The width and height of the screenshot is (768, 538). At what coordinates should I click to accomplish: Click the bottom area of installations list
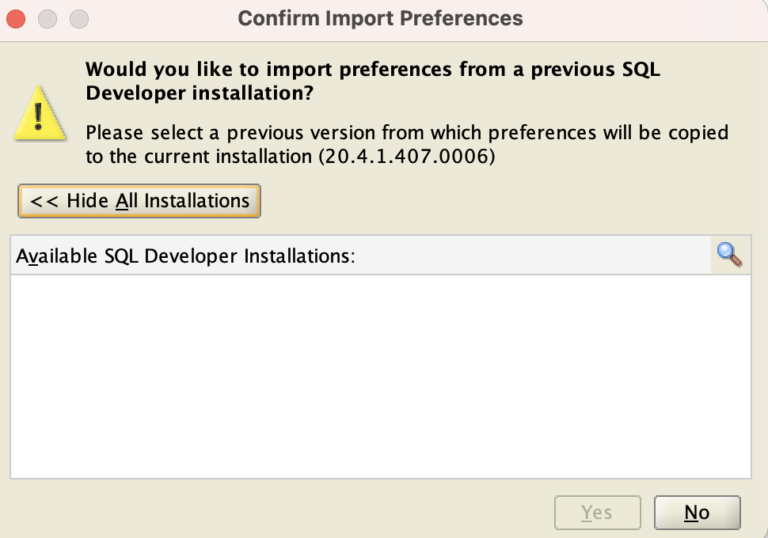(x=381, y=461)
